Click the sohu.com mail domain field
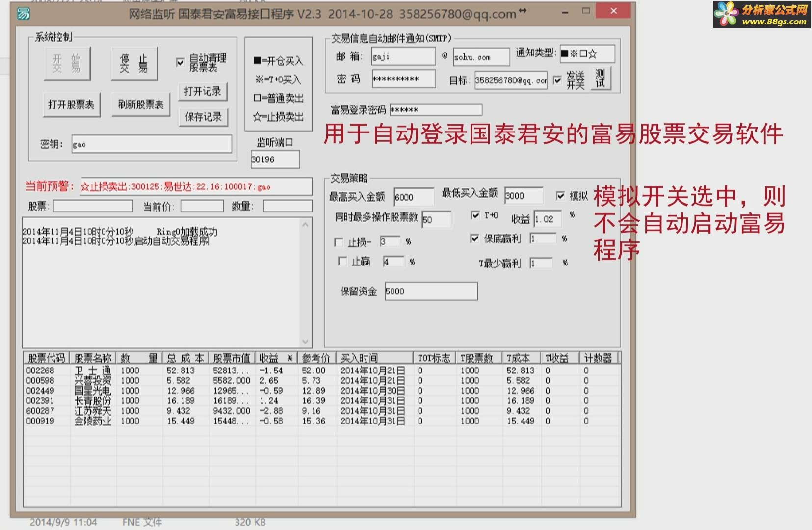This screenshot has width=812, height=530. click(481, 57)
